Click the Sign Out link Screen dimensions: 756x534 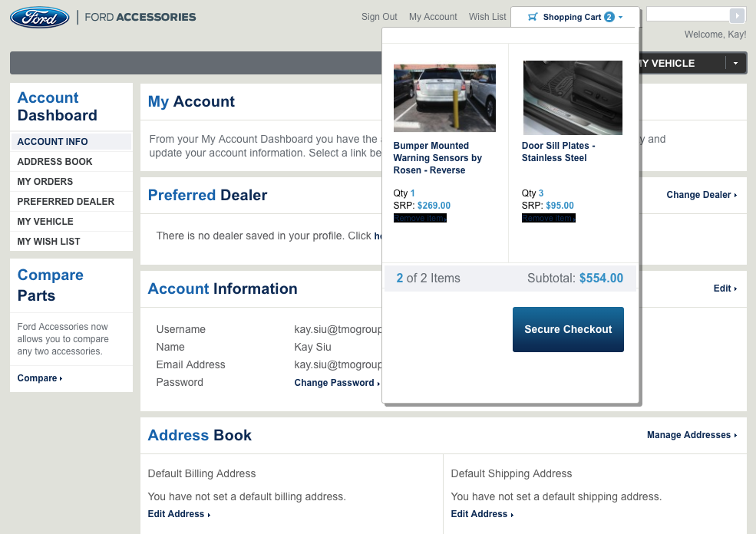tap(379, 17)
